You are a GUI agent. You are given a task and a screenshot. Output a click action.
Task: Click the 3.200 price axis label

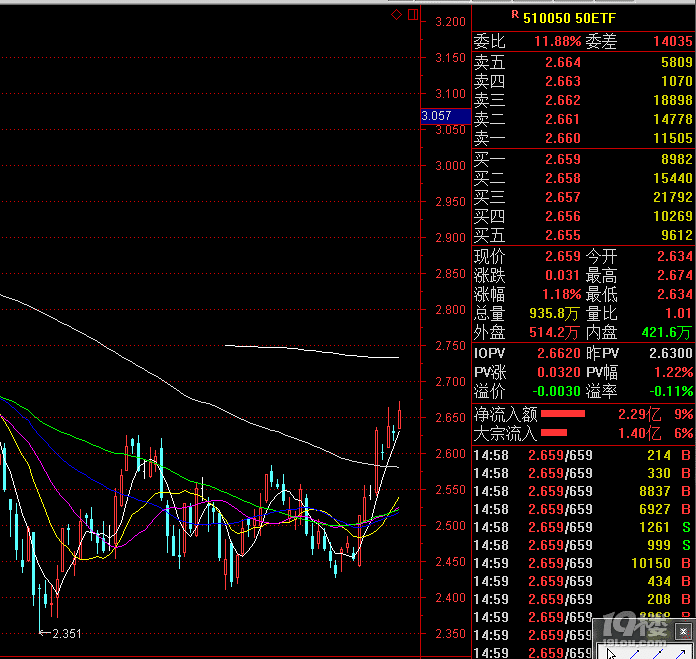click(450, 22)
